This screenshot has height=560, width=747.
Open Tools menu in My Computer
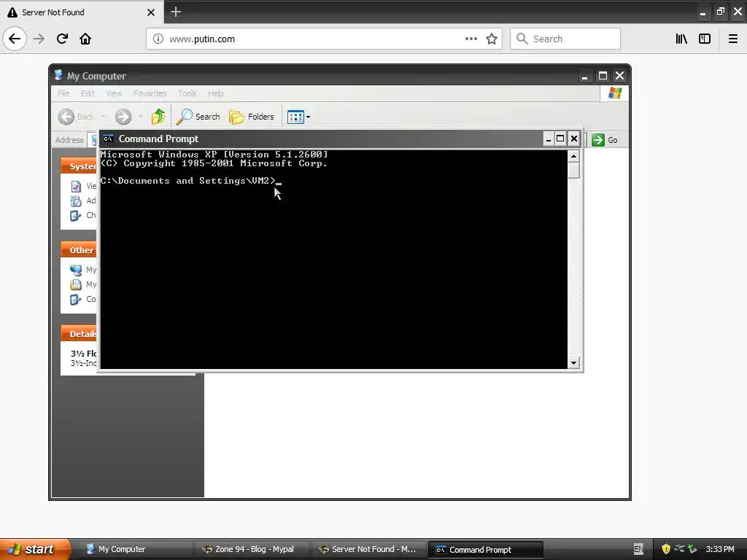[187, 93]
